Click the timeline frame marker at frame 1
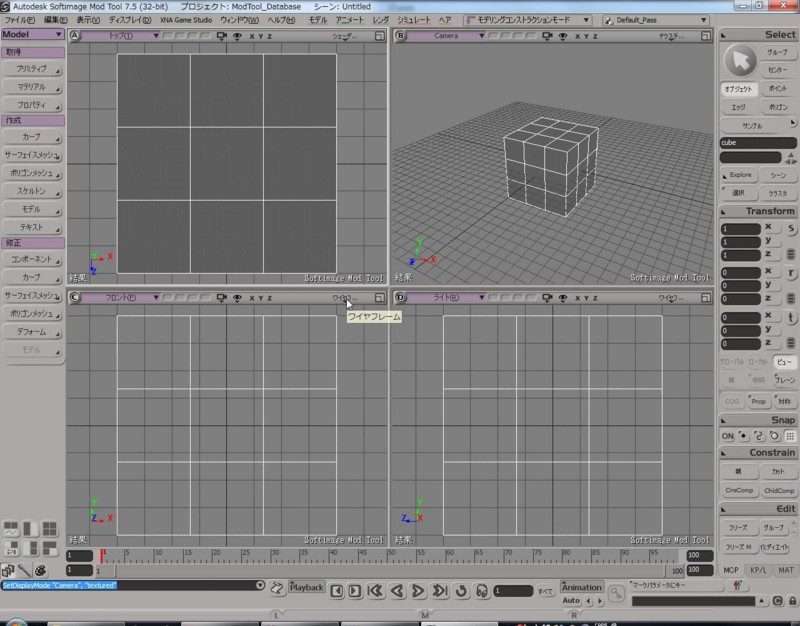Image resolution: width=800 pixels, height=626 pixels. pos(102,556)
